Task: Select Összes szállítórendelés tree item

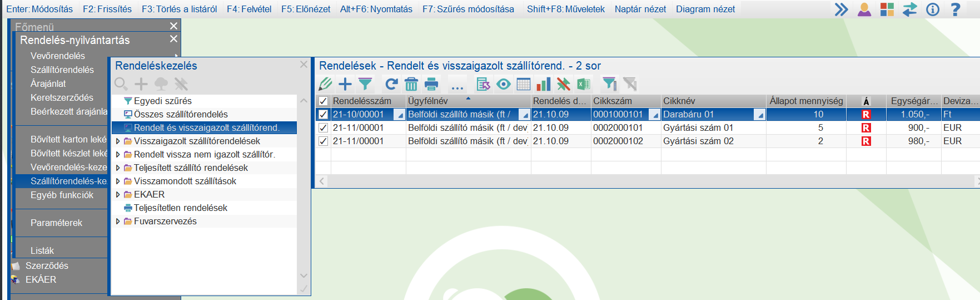Action: [x=181, y=114]
